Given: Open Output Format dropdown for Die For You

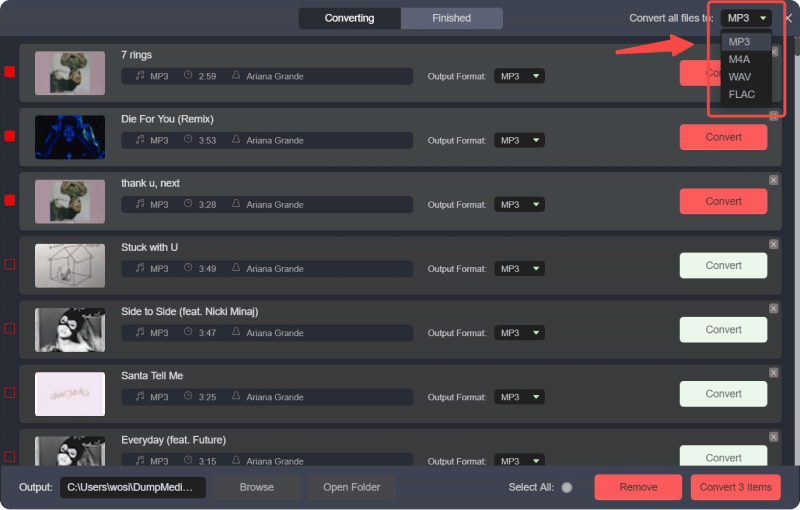Looking at the screenshot, I should coord(519,140).
